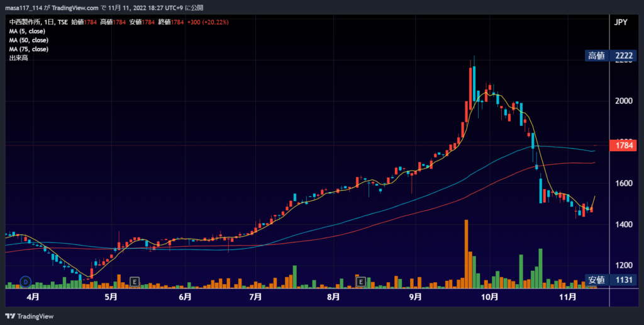Open the E earnings marker near August
Viewport: 644px width, 325px height.
[x=360, y=282]
